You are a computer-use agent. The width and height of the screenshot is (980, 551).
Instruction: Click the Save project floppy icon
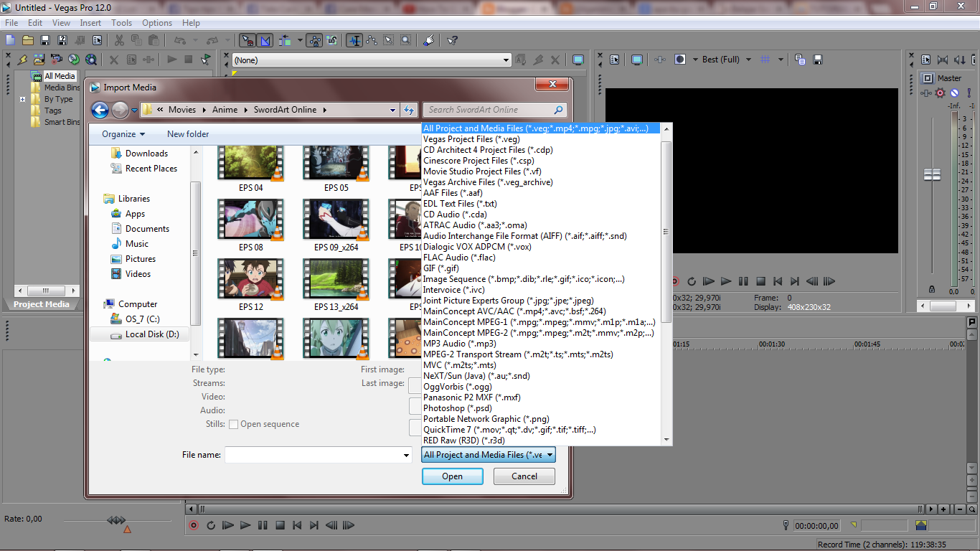[x=45, y=40]
